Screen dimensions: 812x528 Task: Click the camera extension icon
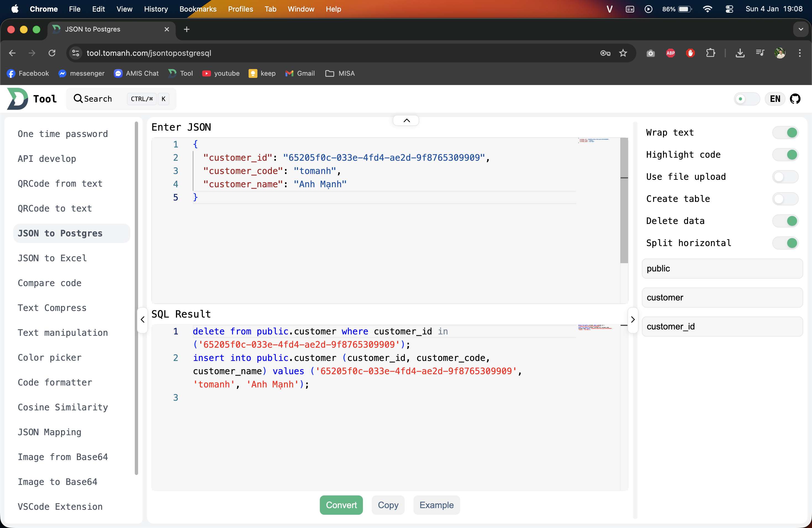click(x=650, y=53)
